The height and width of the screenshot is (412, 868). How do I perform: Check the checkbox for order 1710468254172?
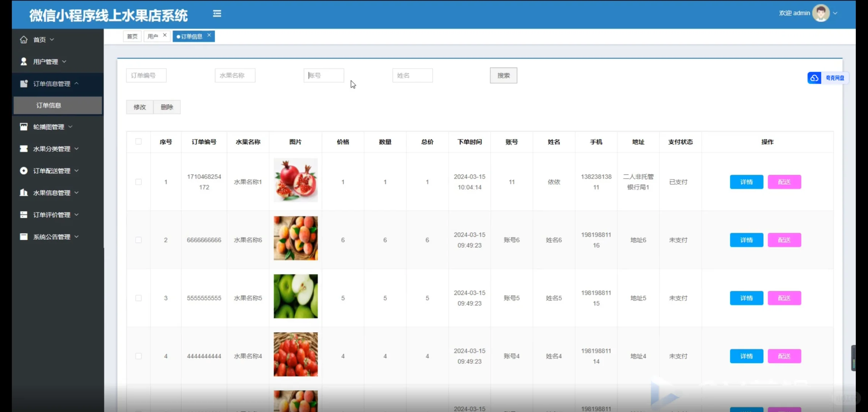pos(138,182)
